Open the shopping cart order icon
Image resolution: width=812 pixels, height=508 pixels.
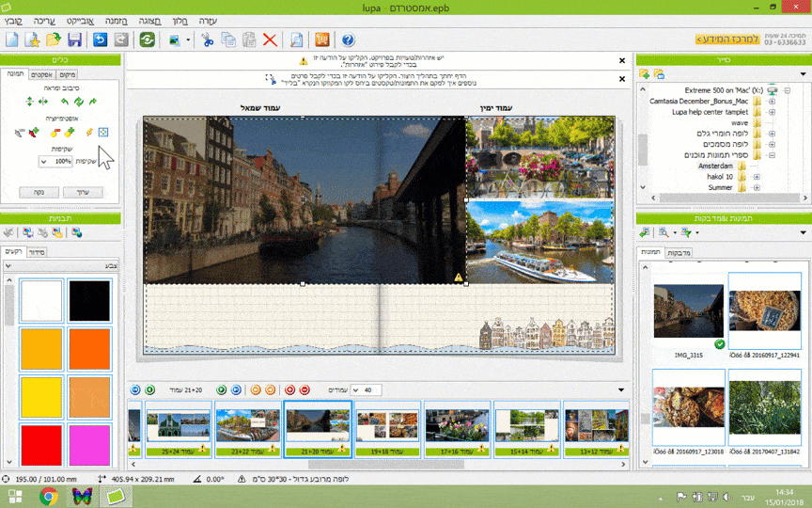322,40
